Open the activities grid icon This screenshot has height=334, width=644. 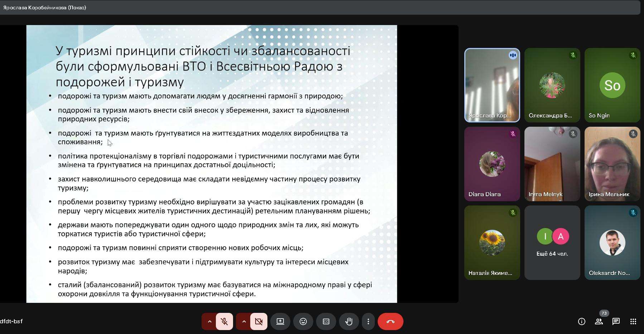point(633,321)
